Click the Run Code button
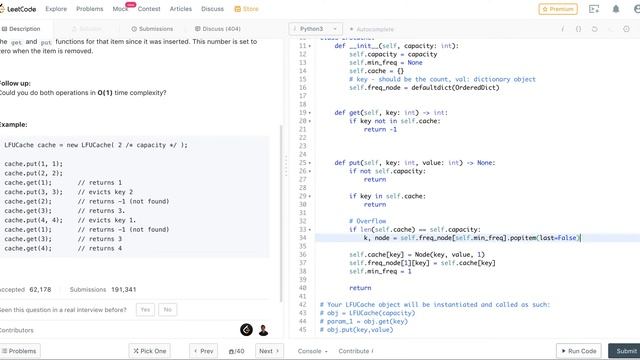This screenshot has height=360, width=640. click(579, 351)
